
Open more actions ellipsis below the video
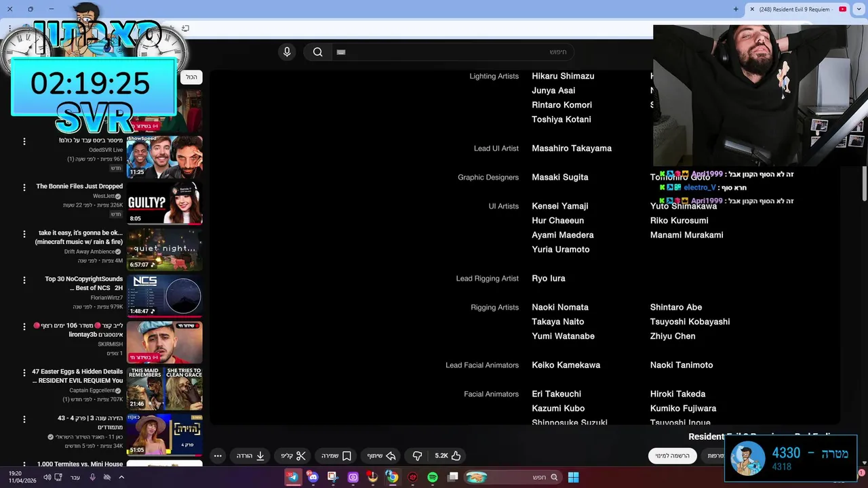coord(218,456)
